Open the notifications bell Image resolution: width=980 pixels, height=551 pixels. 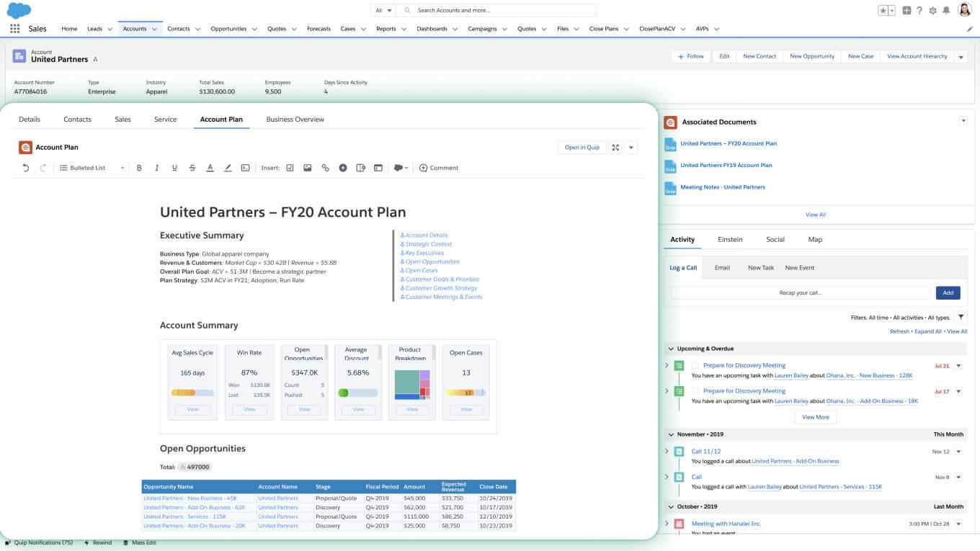click(946, 10)
